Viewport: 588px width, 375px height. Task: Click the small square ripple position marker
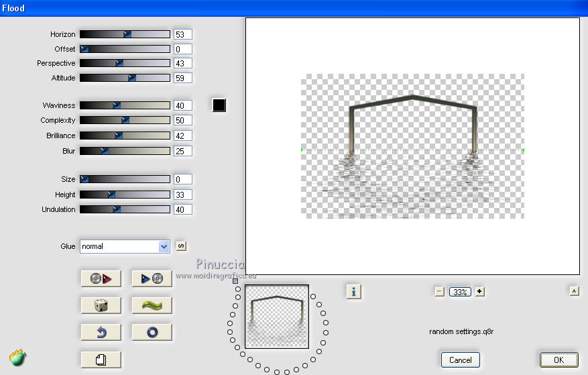(x=235, y=281)
